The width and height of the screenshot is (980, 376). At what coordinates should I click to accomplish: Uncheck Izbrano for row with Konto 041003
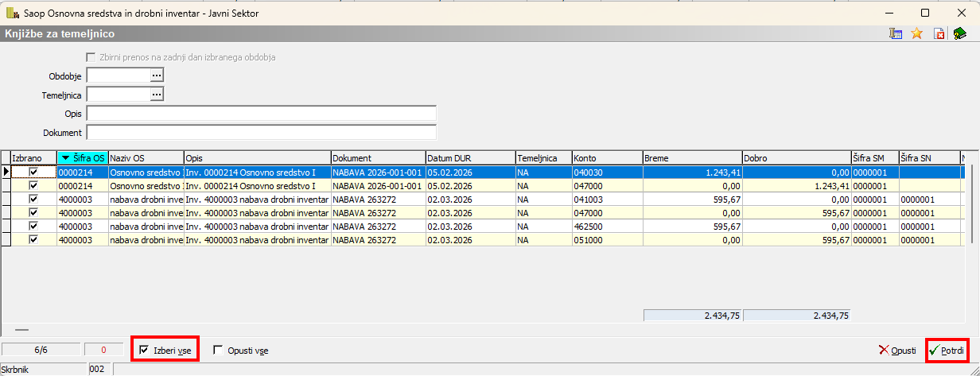(x=33, y=199)
